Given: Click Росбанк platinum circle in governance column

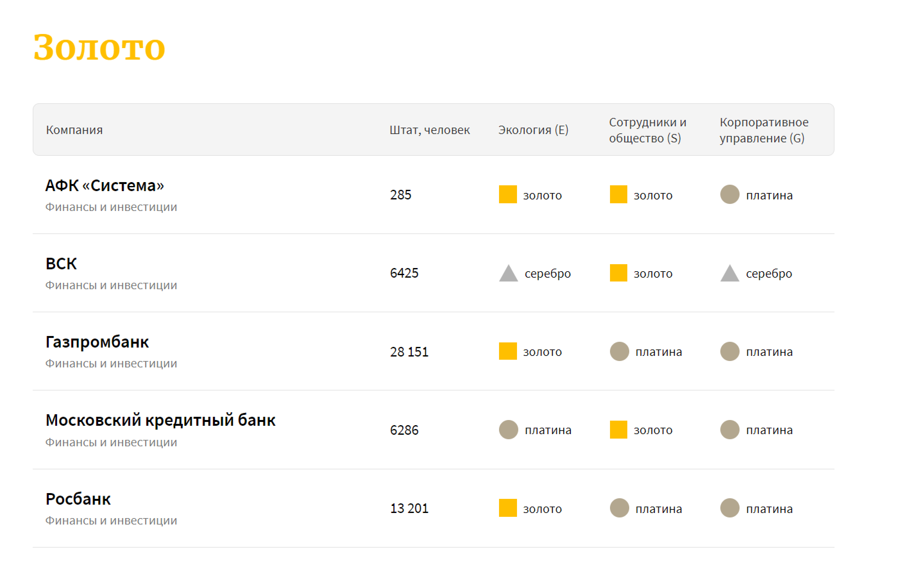Looking at the screenshot, I should pyautogui.click(x=729, y=508).
